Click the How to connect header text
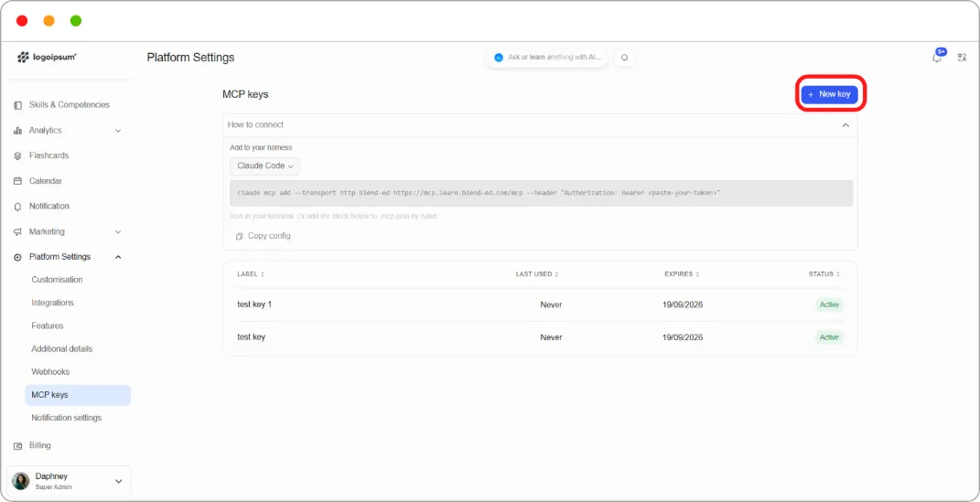 pyautogui.click(x=255, y=125)
